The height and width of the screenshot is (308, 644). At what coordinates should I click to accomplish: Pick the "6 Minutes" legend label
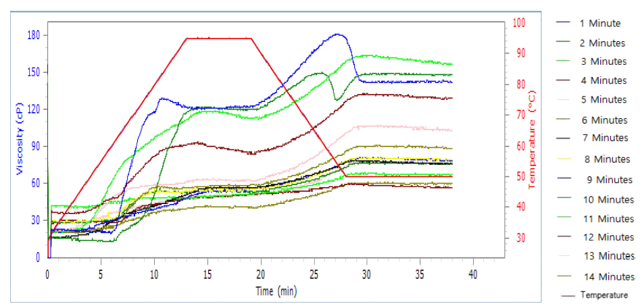pyautogui.click(x=603, y=120)
